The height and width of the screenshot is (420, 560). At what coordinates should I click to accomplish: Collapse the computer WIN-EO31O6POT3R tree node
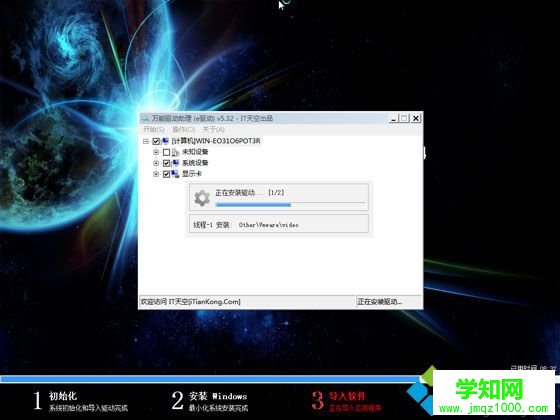pos(146,141)
